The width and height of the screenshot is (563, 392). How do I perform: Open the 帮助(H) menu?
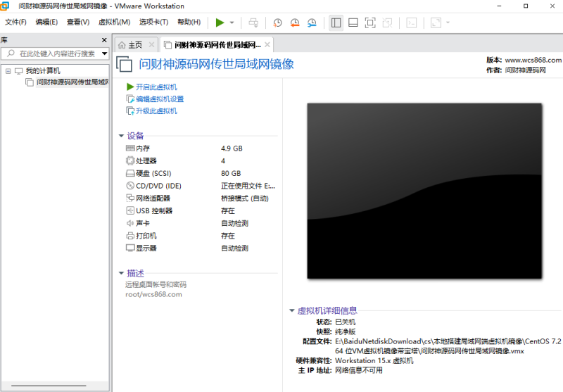pos(189,23)
